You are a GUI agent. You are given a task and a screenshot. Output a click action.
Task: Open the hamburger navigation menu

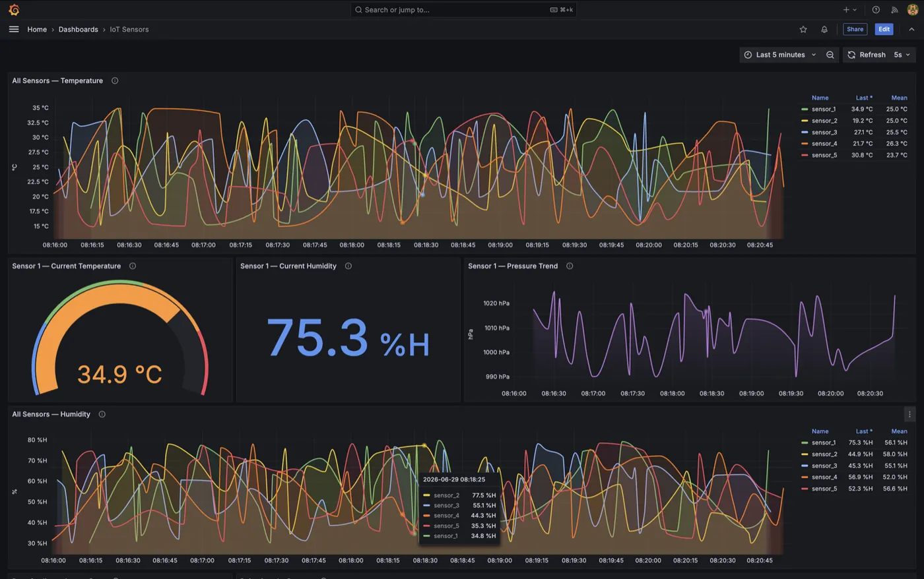click(x=14, y=29)
